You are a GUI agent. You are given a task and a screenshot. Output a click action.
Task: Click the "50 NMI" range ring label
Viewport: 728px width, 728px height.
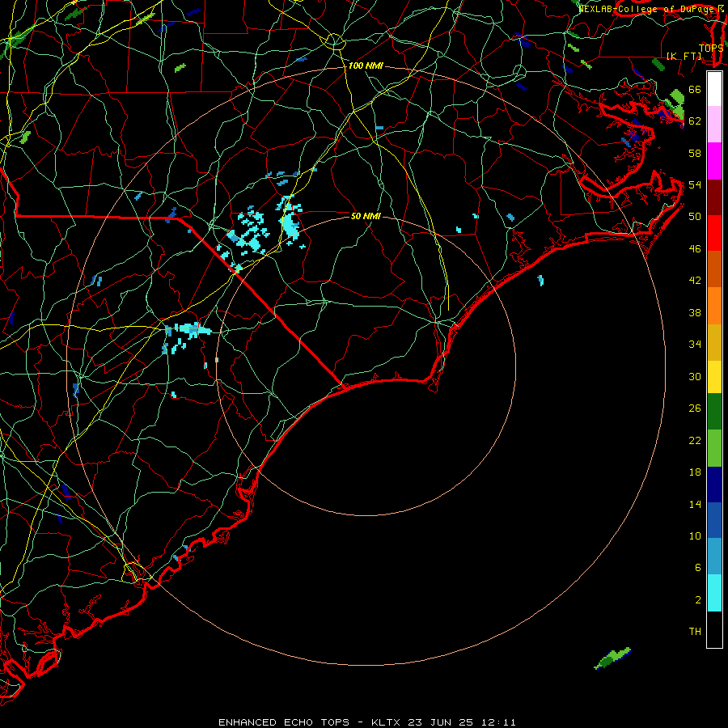pyautogui.click(x=366, y=216)
